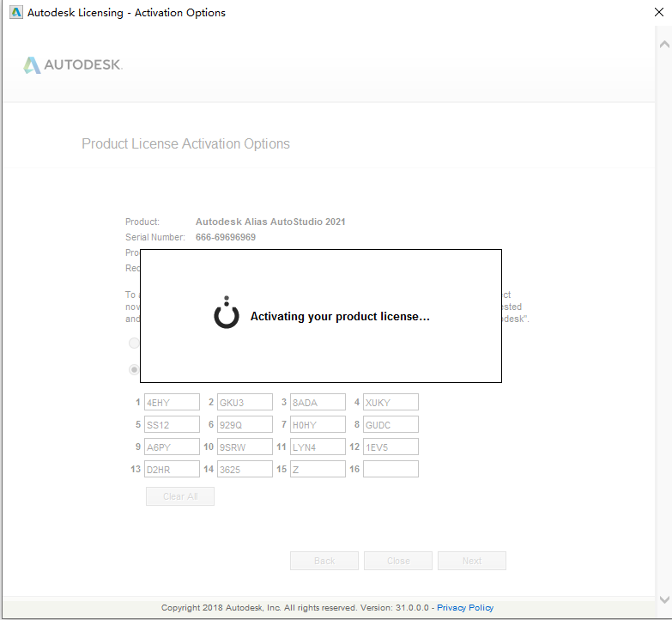Click the Close button at bottom

click(x=398, y=561)
